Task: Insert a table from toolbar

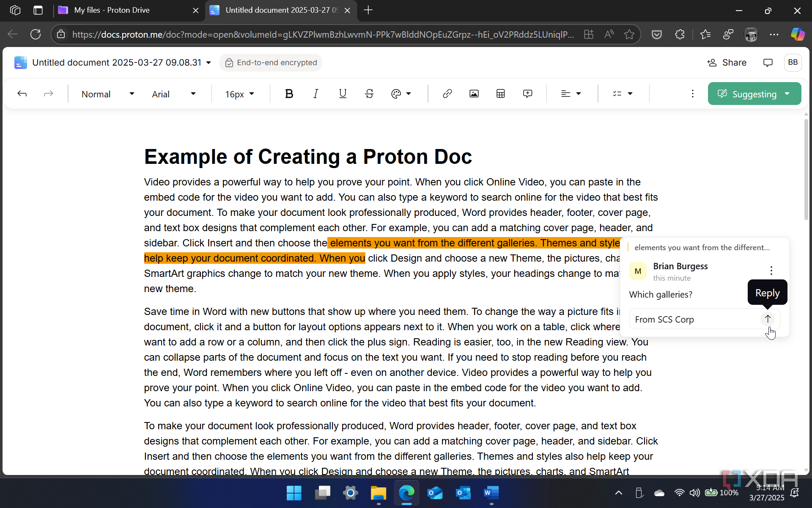Action: click(501, 94)
